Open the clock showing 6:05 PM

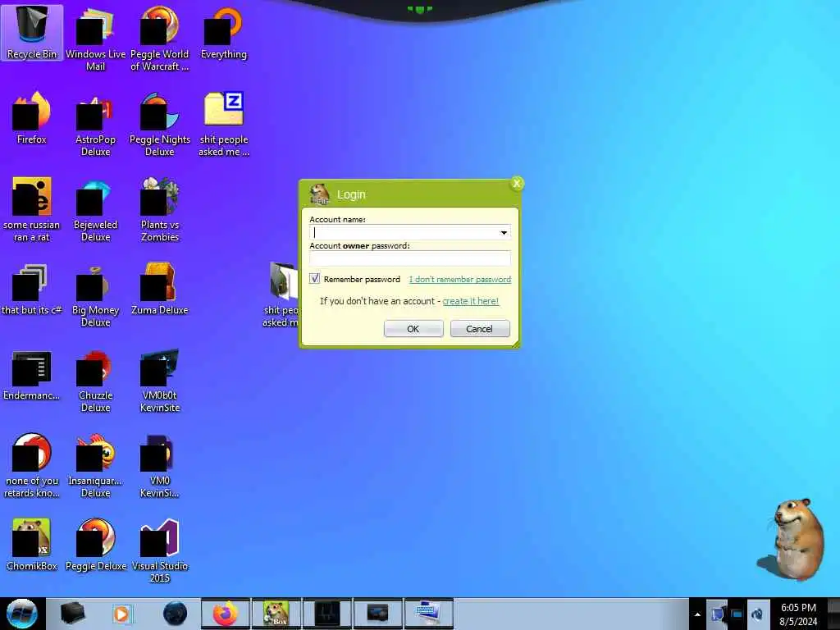pyautogui.click(x=798, y=614)
